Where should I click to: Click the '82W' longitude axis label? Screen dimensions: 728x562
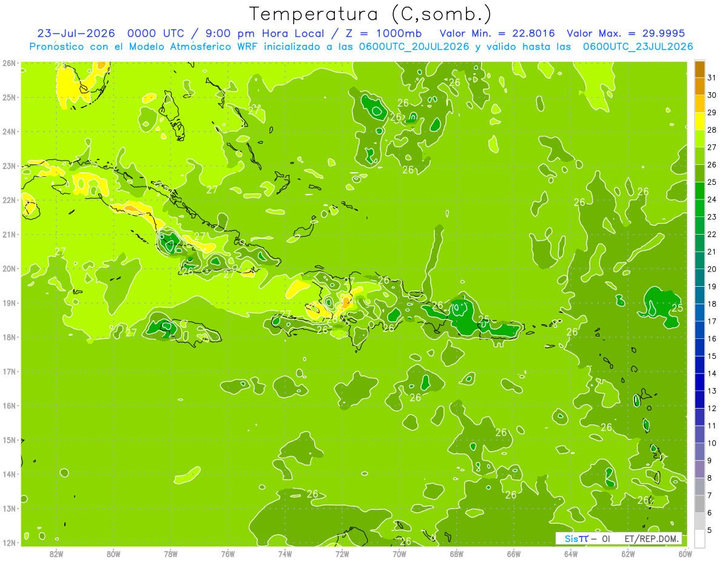point(56,554)
